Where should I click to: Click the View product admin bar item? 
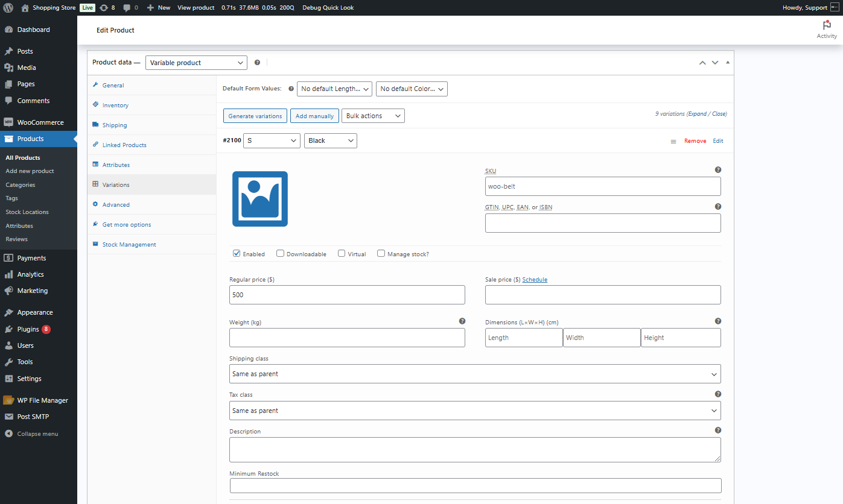coord(196,8)
